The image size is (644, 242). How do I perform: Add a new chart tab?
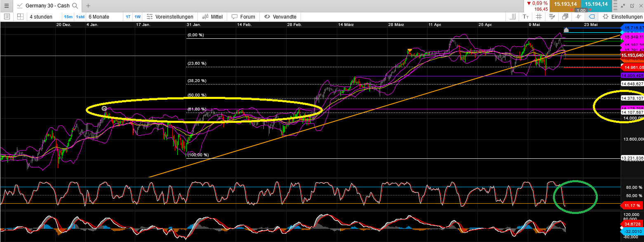[x=88, y=6]
